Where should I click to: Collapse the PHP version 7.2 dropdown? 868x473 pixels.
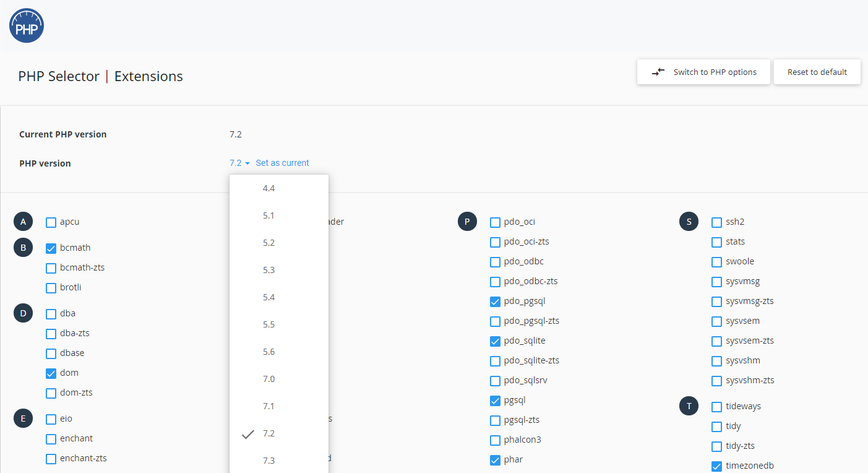[239, 163]
